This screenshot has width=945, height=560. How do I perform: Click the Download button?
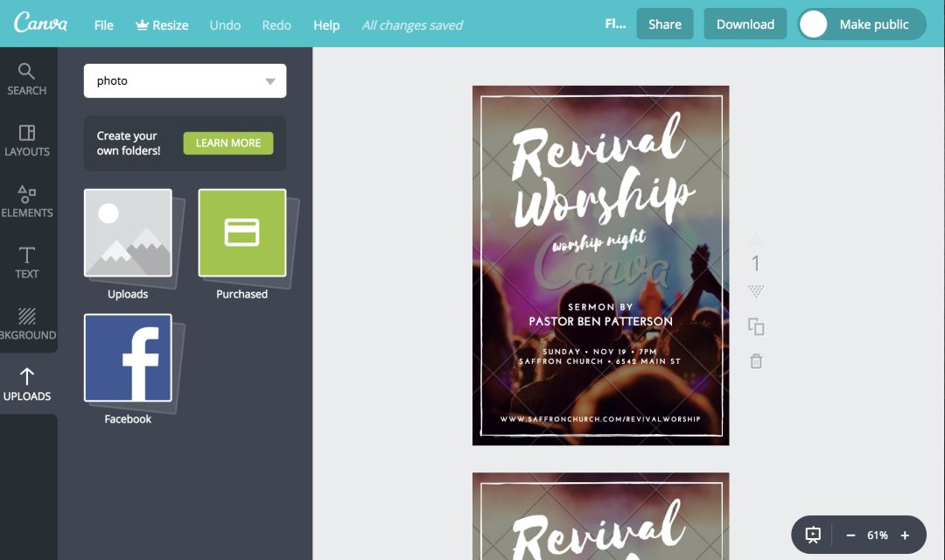point(745,24)
